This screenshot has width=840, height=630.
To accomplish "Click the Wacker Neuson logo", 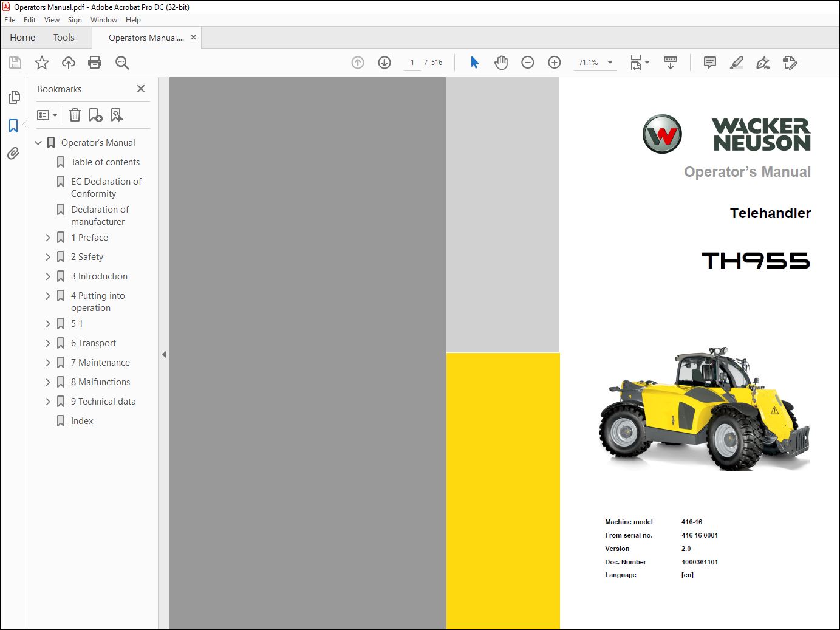I will click(727, 134).
